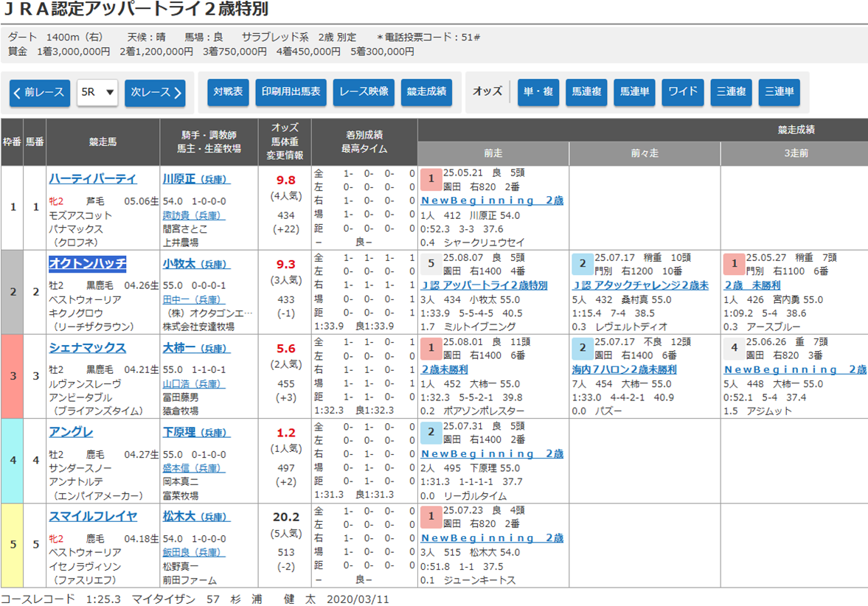View 競走成績 race results
The width and height of the screenshot is (868, 606).
click(427, 92)
